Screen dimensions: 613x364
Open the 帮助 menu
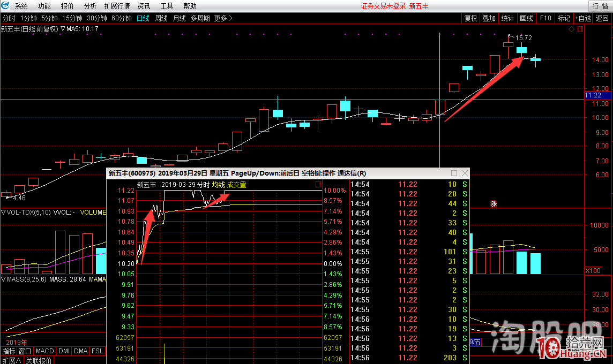click(x=190, y=6)
